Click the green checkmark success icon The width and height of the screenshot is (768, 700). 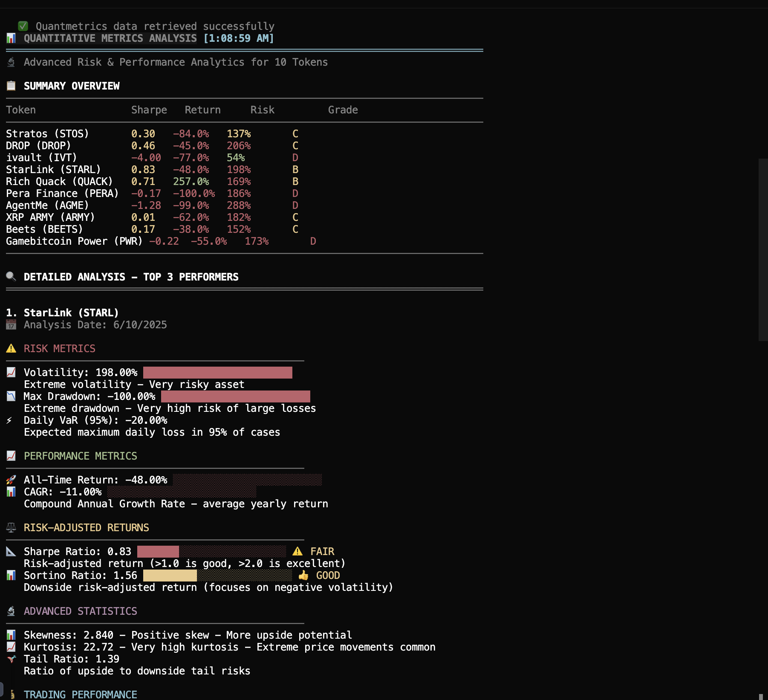click(23, 26)
